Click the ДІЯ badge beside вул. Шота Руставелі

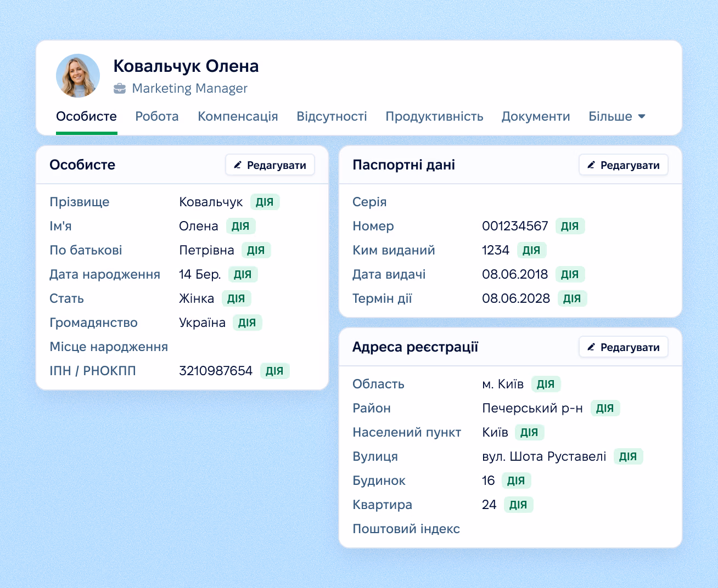629,456
